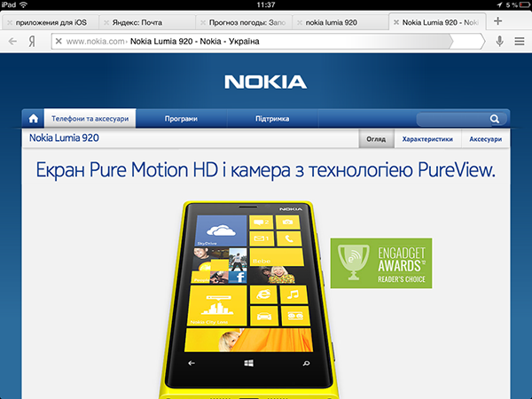The height and width of the screenshot is (399, 532).
Task: Activate voice search microphone
Action: point(499,42)
